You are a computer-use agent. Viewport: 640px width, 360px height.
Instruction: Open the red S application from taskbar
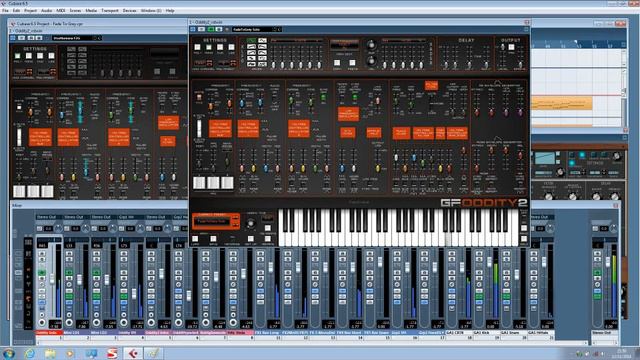[x=112, y=353]
